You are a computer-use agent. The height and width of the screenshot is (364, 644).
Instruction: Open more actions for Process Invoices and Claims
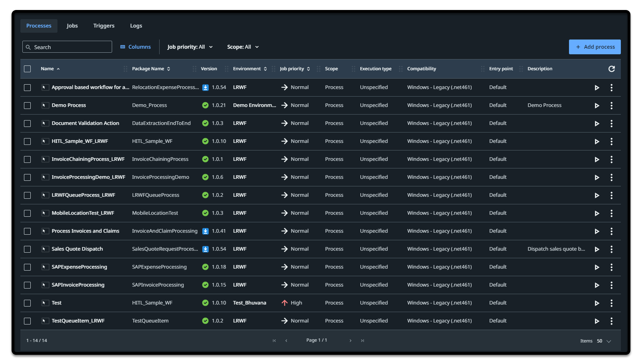click(x=611, y=231)
